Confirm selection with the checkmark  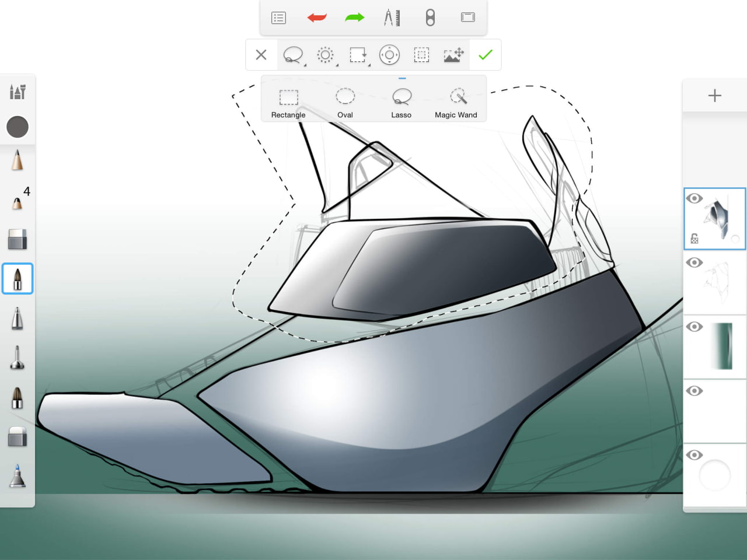tap(485, 54)
